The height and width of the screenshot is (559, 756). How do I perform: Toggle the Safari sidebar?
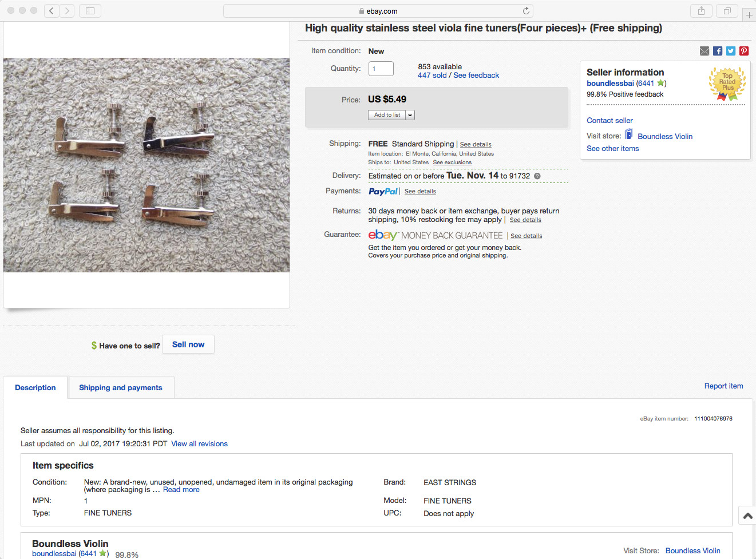(x=90, y=11)
